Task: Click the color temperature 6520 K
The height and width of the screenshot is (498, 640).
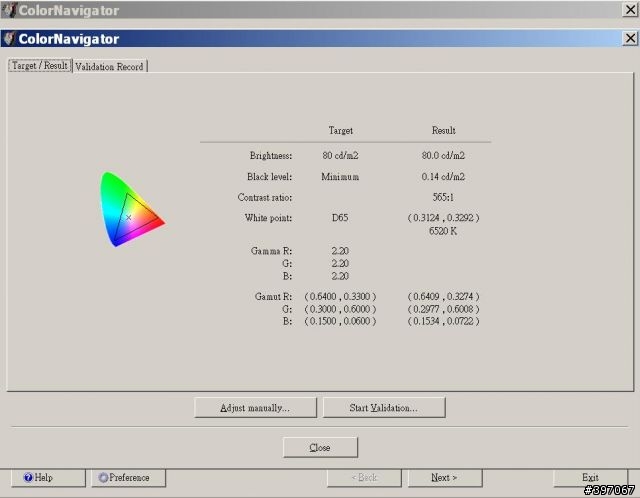Action: (443, 231)
